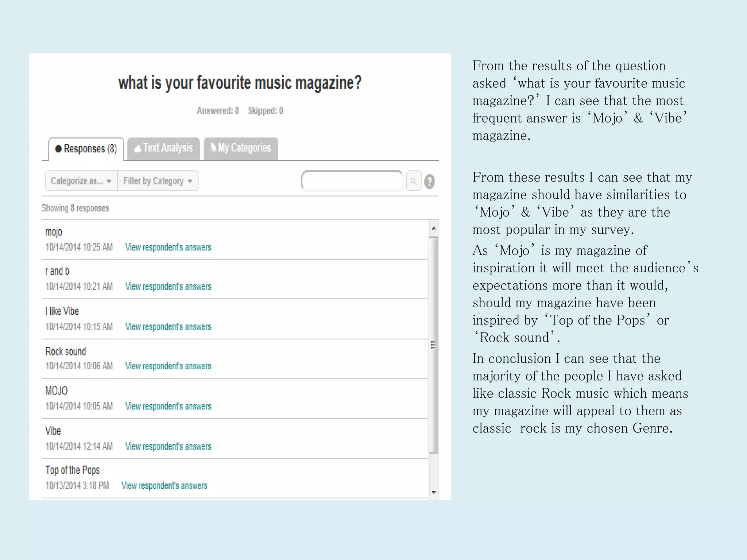Select the Top of the Pops response text
Viewport: 747px width, 560px height.
pyautogui.click(x=73, y=470)
